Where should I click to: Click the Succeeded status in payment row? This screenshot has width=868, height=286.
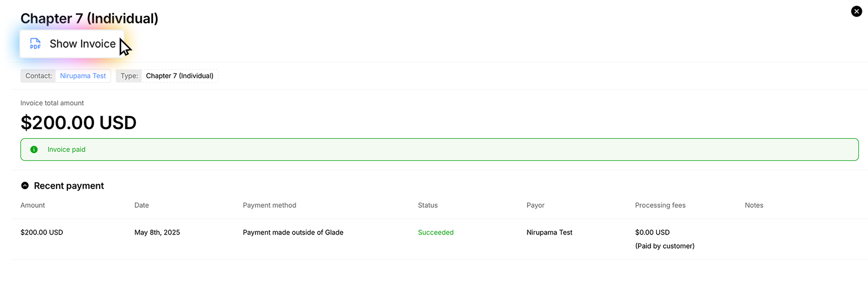click(x=436, y=232)
